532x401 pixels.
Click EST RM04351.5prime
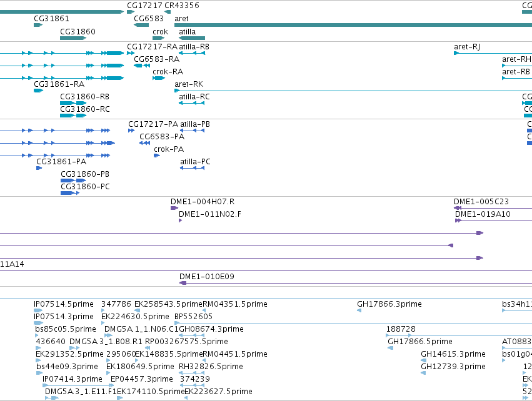(204, 310)
